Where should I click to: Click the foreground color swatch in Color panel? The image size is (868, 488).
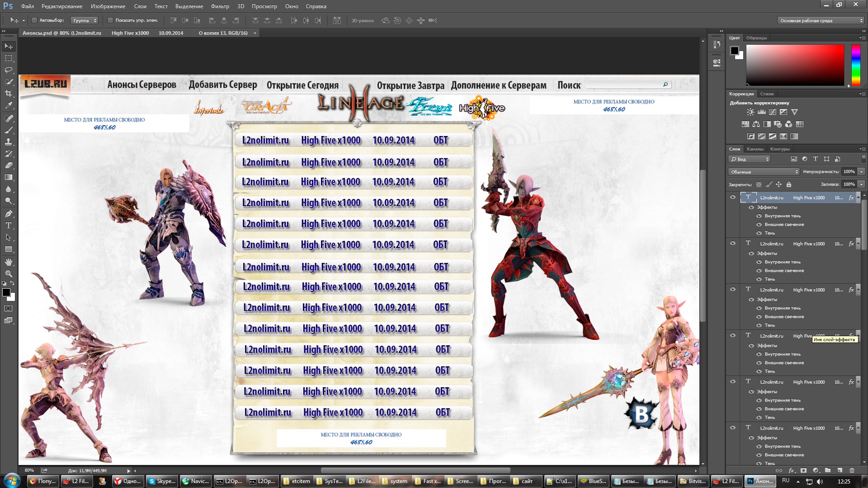coord(735,51)
